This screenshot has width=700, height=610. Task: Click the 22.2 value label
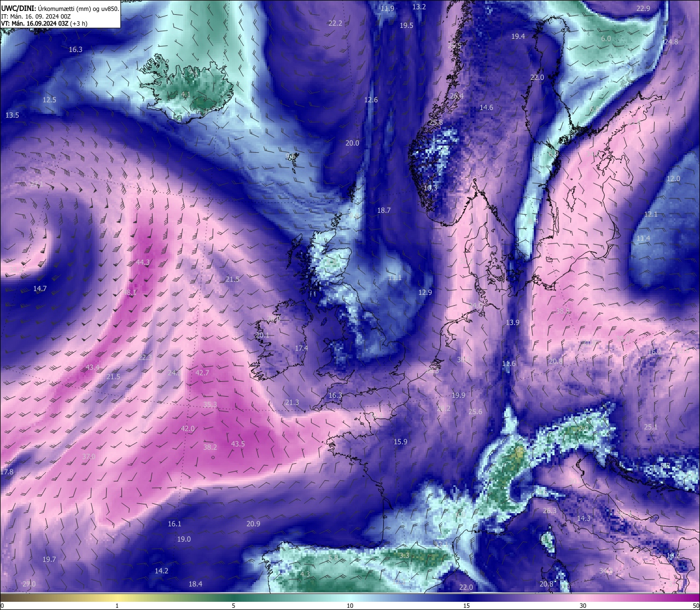(335, 23)
